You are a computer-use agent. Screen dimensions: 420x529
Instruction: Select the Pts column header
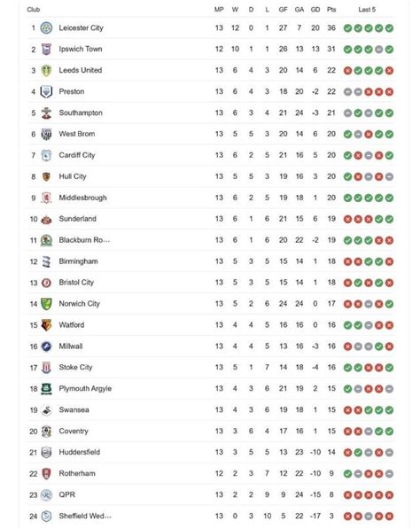(x=331, y=10)
